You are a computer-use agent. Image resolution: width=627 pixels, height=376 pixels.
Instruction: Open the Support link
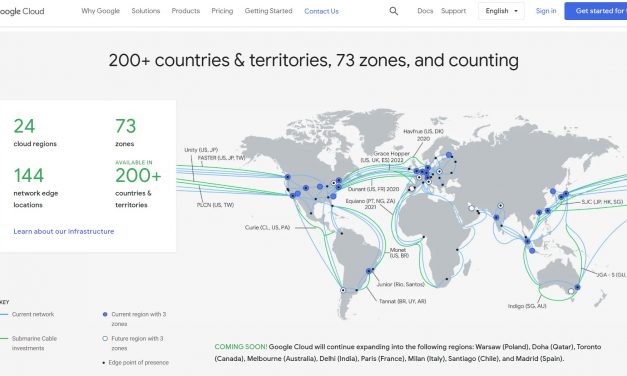point(453,11)
